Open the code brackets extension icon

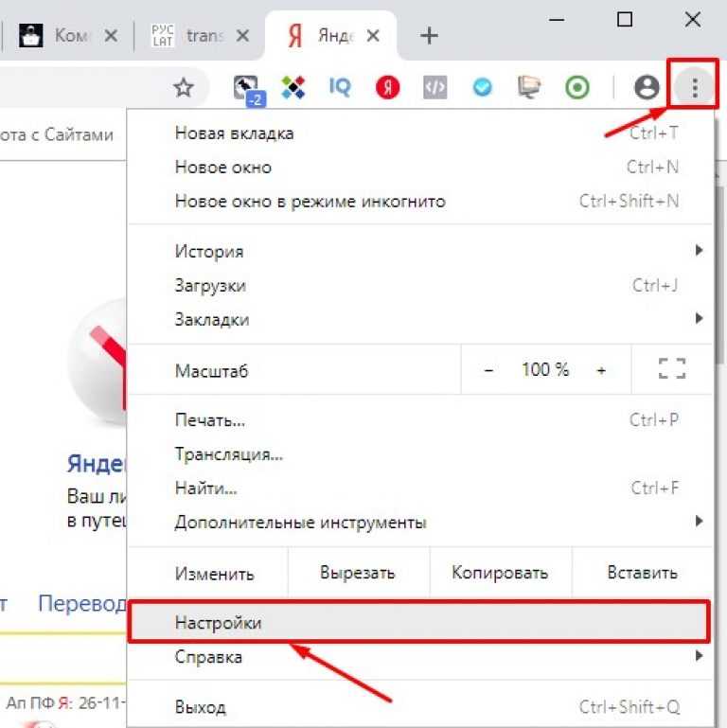click(435, 87)
